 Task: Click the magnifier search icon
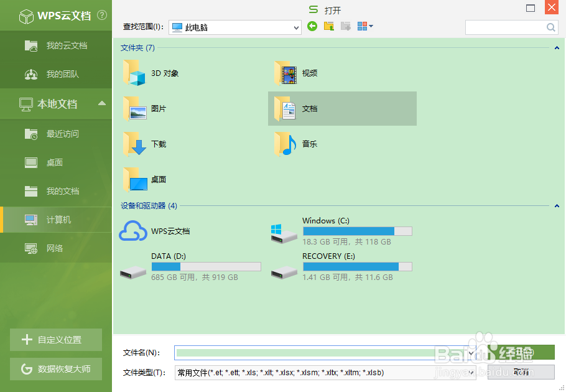[551, 27]
